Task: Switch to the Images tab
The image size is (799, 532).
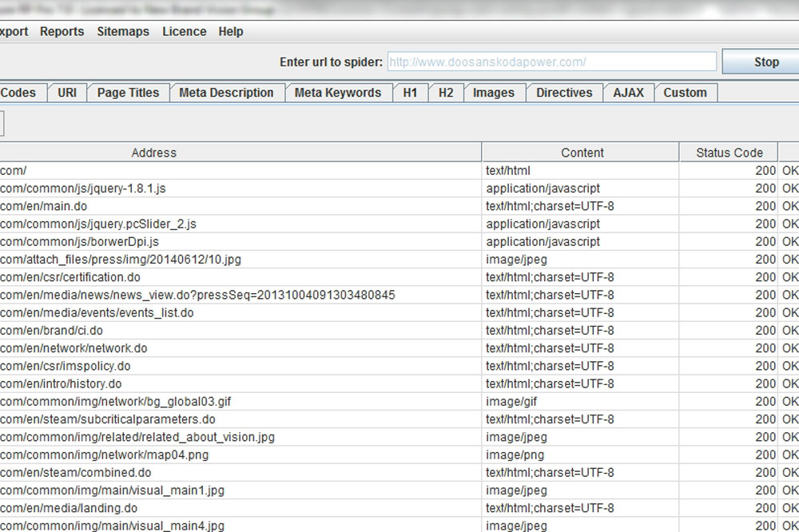Action: (494, 92)
